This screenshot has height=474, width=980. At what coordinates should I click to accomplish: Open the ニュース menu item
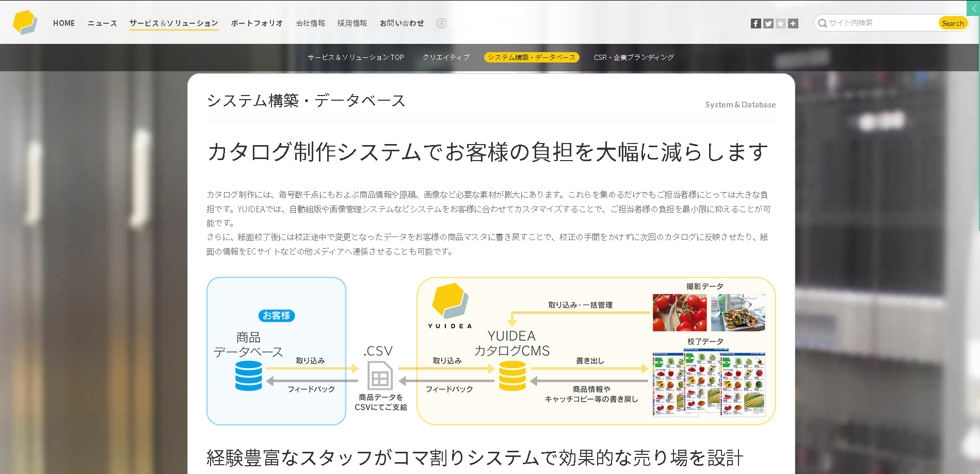[x=102, y=23]
